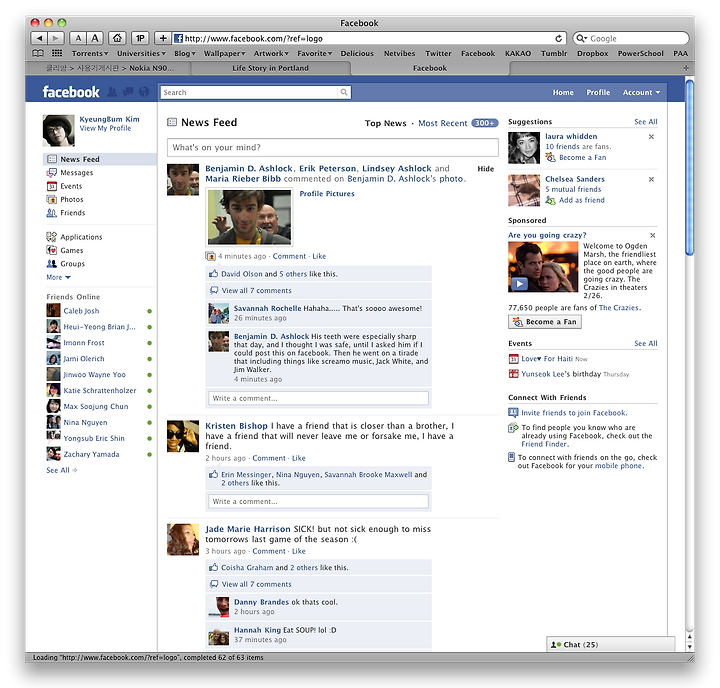Image resolution: width=720 pixels, height=688 pixels.
Task: Open Twitter bookmark in bookmarks bar
Action: click(x=438, y=53)
